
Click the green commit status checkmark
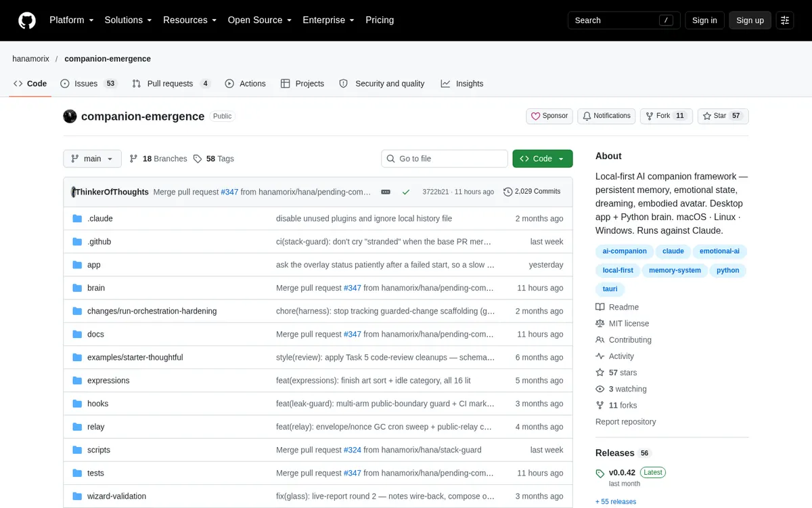point(406,192)
